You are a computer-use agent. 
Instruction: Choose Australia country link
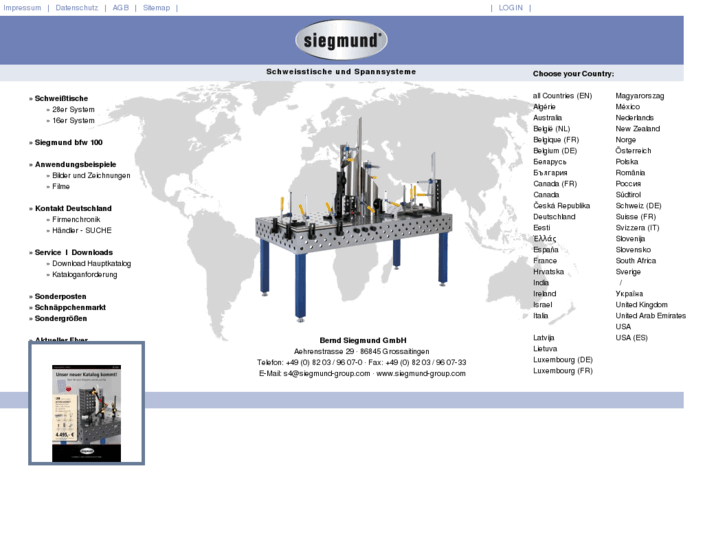547,118
